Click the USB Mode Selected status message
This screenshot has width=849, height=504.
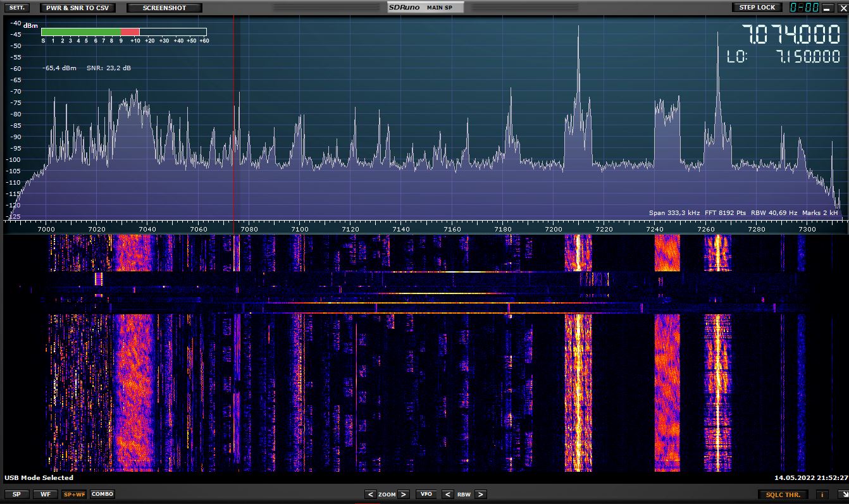point(39,478)
